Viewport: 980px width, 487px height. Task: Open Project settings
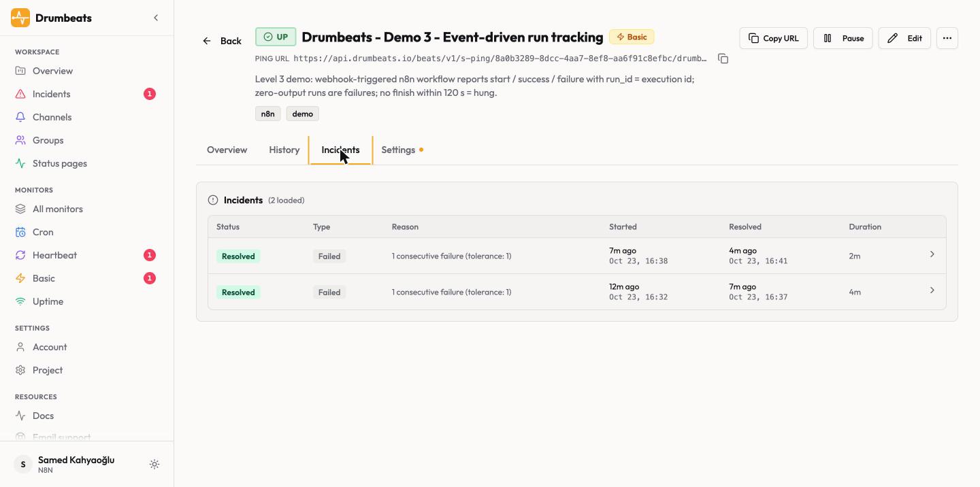(x=48, y=370)
